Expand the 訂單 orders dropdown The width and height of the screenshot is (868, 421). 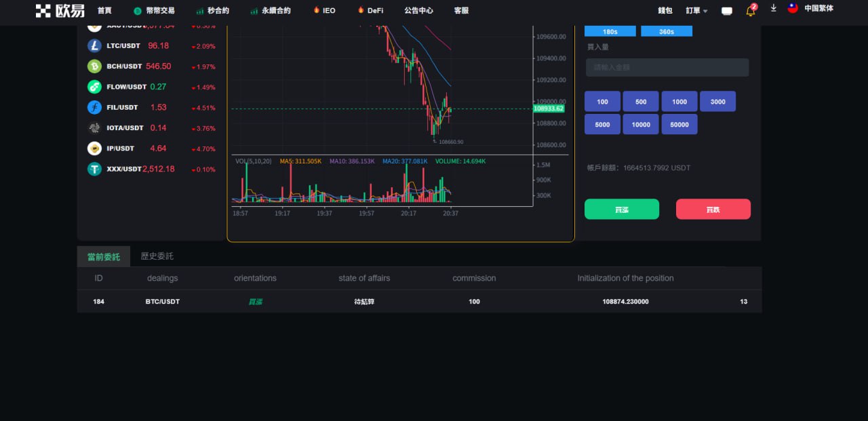click(x=696, y=11)
